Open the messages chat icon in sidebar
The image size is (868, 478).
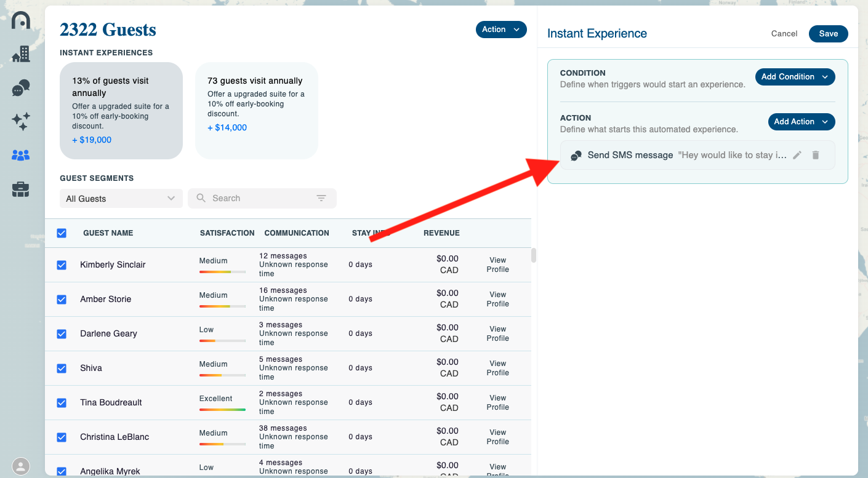click(x=21, y=88)
